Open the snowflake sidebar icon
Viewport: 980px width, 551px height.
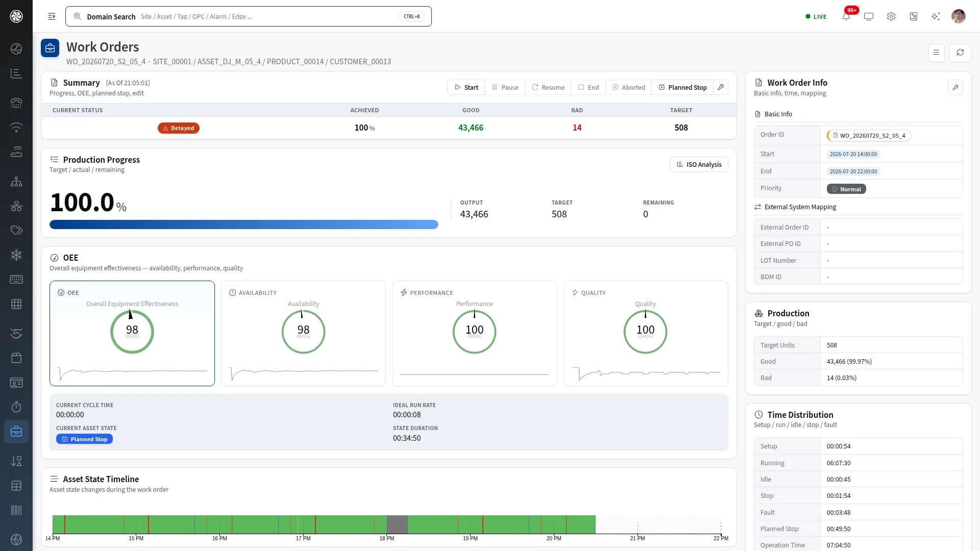click(16, 255)
